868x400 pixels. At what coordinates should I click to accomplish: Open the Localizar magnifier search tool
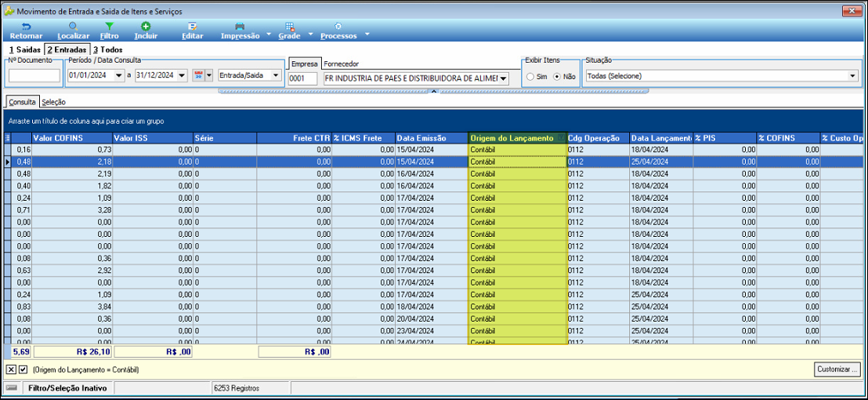pos(73,26)
